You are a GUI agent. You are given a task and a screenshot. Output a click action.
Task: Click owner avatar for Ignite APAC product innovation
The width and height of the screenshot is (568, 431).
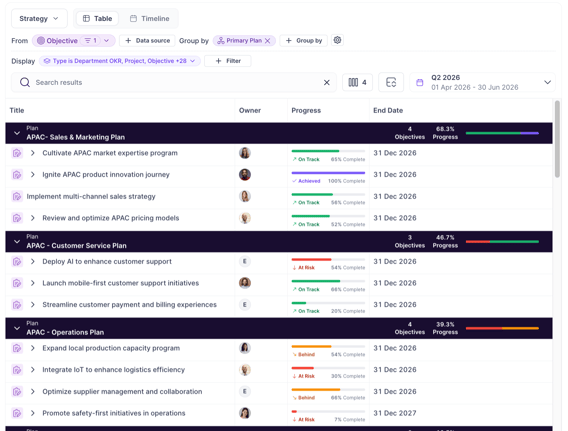245,175
